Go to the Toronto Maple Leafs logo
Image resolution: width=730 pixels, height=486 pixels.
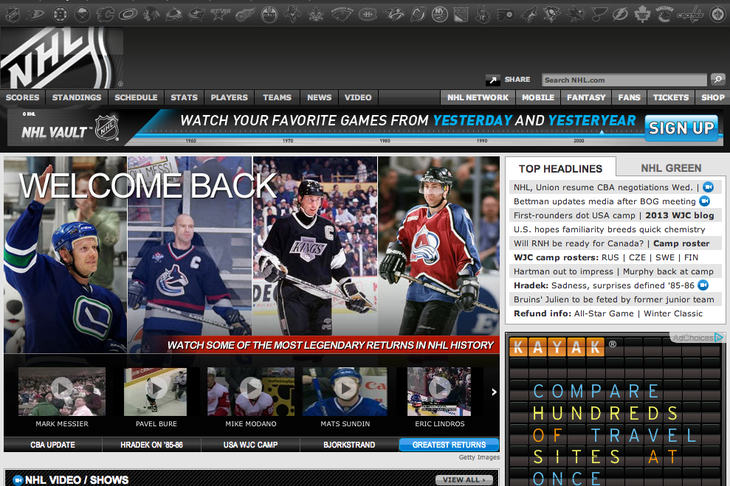[x=642, y=14]
